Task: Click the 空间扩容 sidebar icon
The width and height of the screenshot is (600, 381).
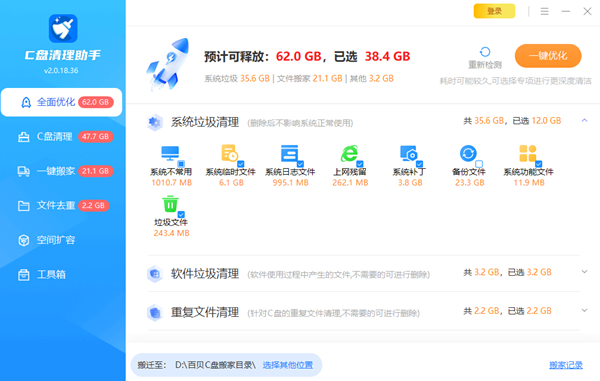Action: [24, 240]
